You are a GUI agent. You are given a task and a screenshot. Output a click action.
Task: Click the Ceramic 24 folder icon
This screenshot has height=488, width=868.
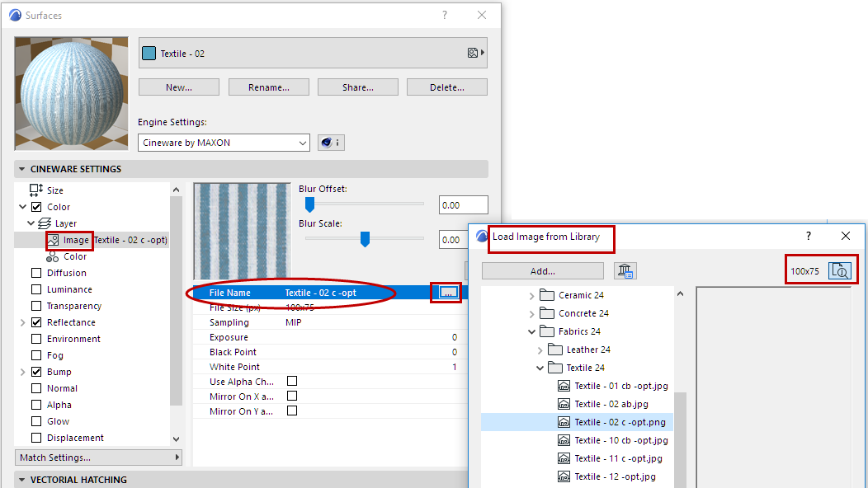coord(547,295)
